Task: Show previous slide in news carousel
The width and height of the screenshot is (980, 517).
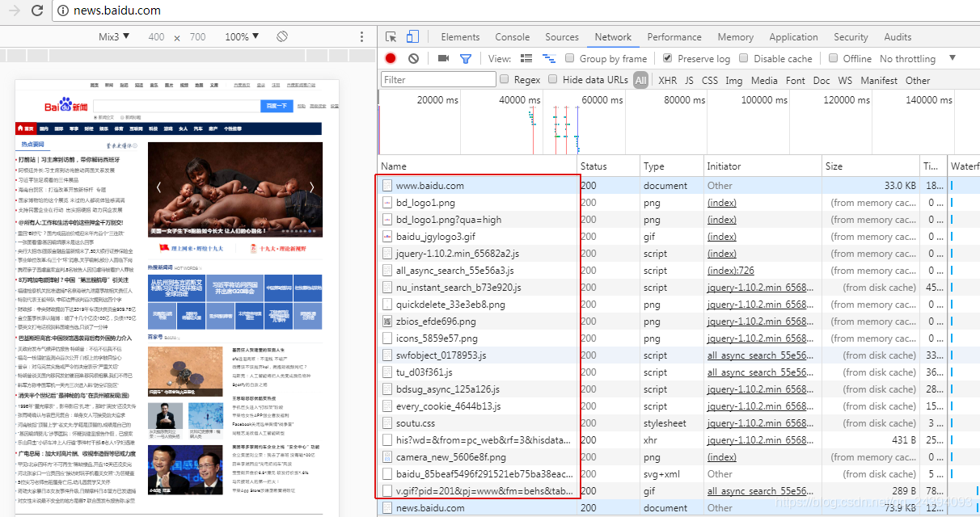Action: [158, 187]
